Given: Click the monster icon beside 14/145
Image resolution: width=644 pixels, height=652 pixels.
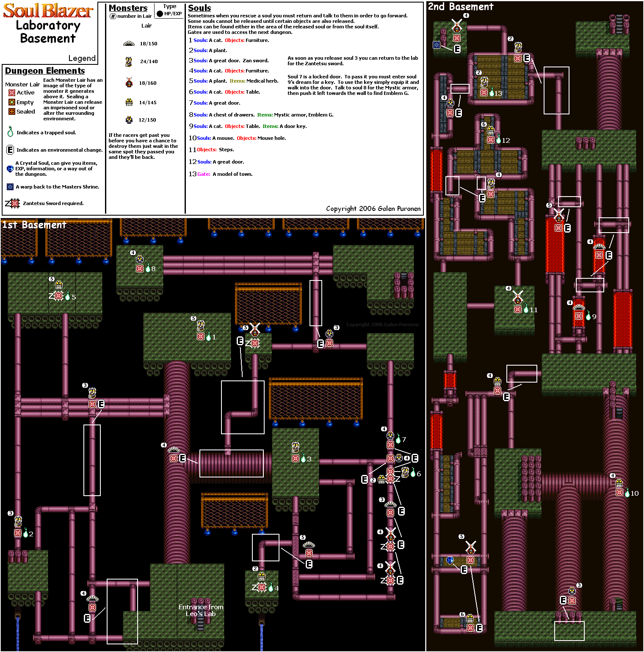Looking at the screenshot, I should (129, 102).
